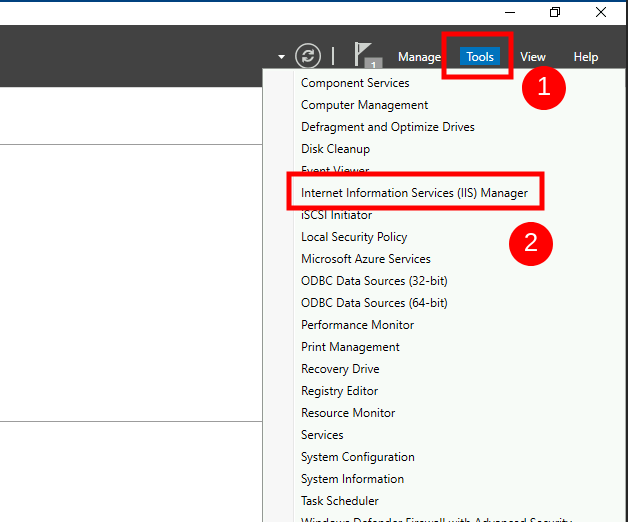This screenshot has height=522, width=628.
Task: Open the Help menu
Action: click(586, 57)
